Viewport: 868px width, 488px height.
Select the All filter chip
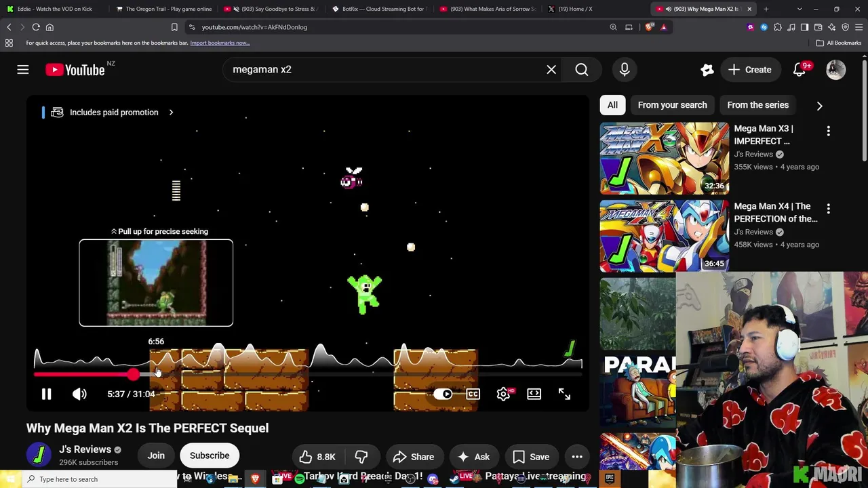point(612,105)
